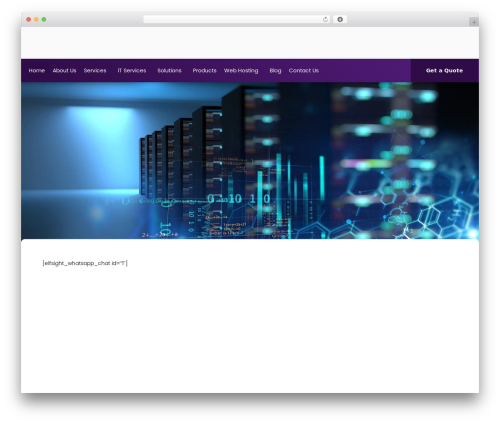Go to the Web Hosting page

pos(241,70)
